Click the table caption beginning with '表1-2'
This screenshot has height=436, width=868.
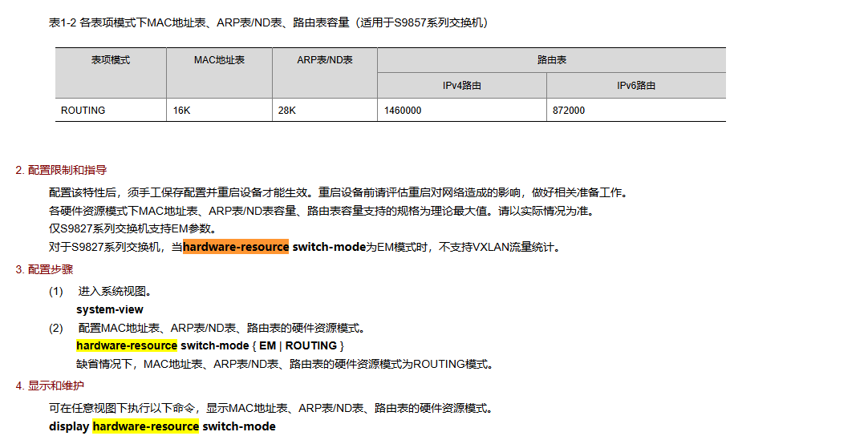(269, 22)
